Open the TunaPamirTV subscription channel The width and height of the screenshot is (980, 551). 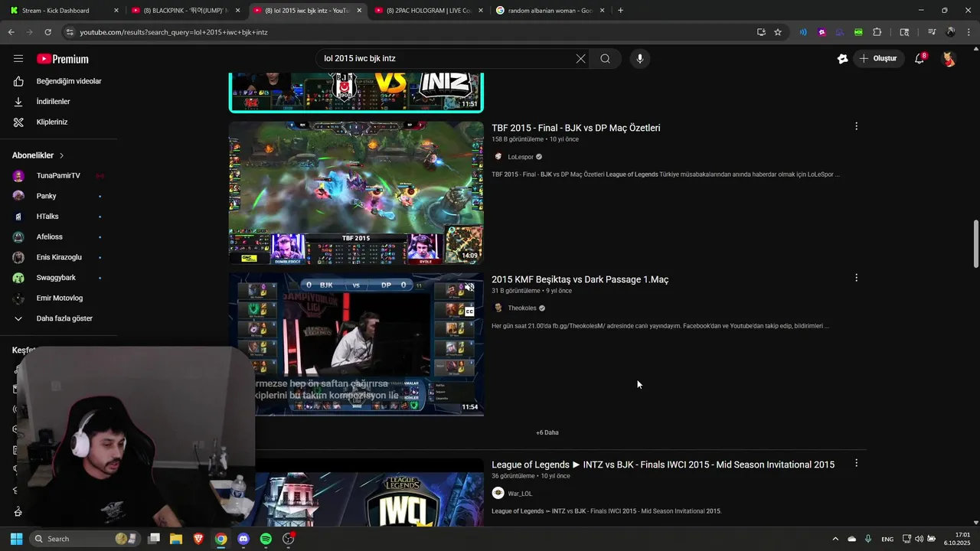58,175
